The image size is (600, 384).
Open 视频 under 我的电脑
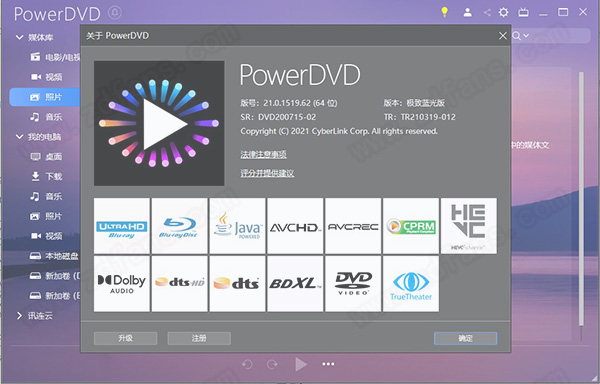click(x=46, y=236)
